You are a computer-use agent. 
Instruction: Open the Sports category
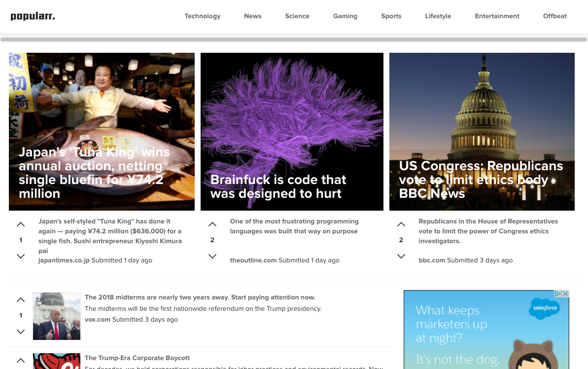tap(391, 16)
